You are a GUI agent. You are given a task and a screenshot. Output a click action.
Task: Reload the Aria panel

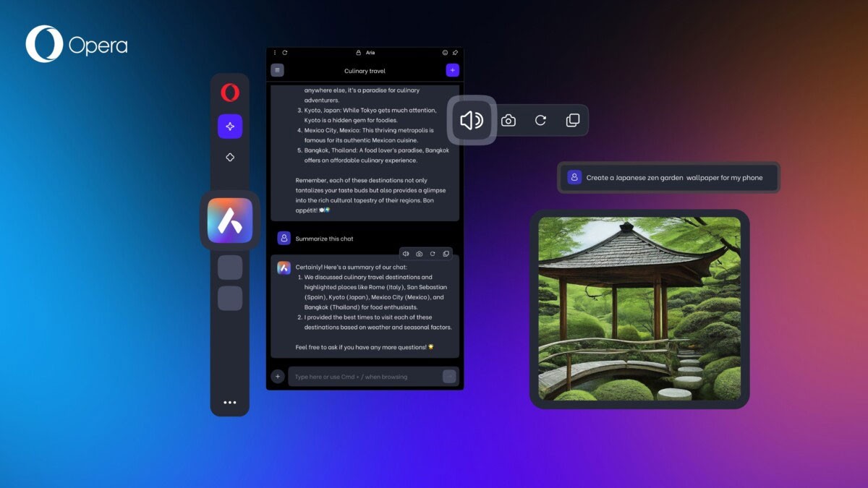point(285,53)
